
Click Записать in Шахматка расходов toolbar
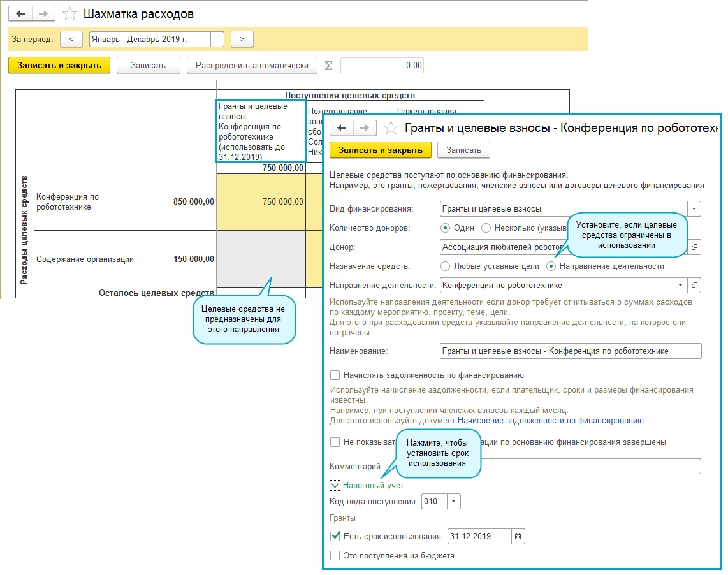148,66
